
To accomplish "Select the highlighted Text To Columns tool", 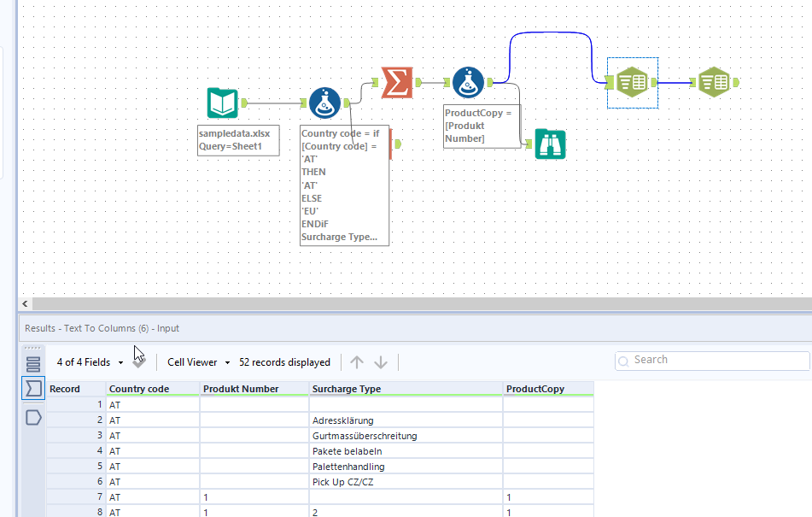I will tap(632, 82).
